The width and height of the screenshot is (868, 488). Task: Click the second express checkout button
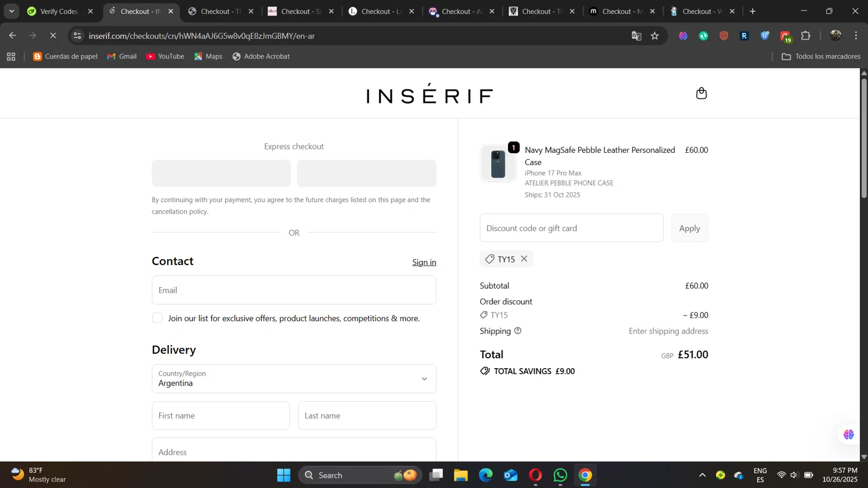click(366, 173)
